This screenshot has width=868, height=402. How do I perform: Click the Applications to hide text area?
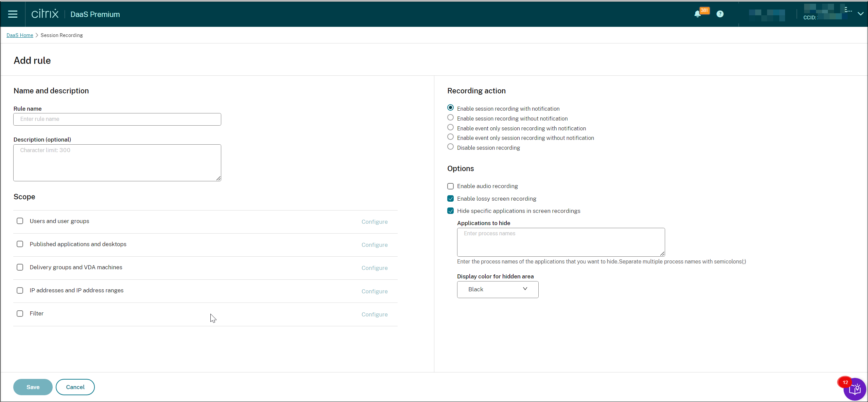[x=561, y=241]
